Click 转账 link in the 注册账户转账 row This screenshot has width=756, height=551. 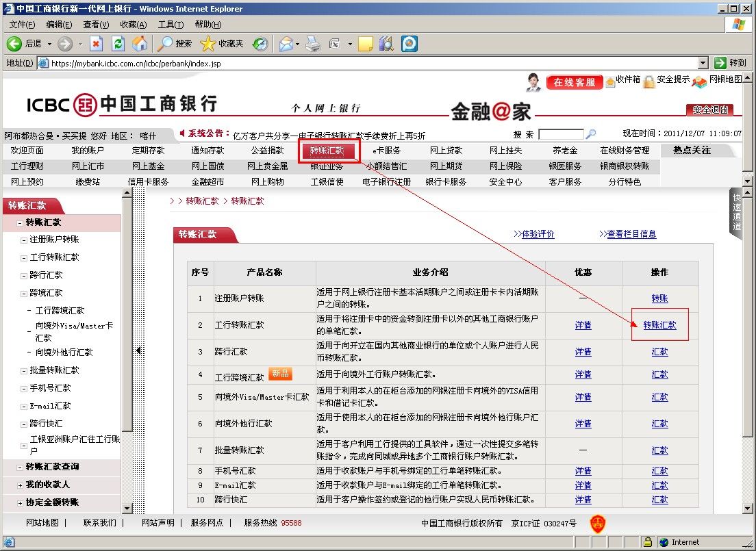coord(659,298)
